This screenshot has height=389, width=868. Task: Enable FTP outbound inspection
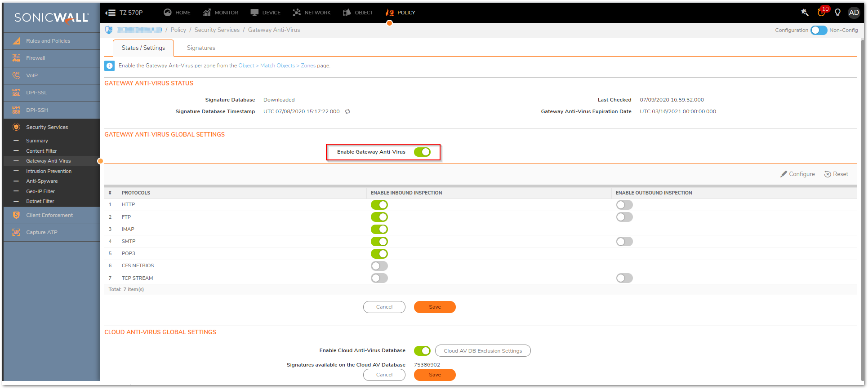click(x=624, y=217)
